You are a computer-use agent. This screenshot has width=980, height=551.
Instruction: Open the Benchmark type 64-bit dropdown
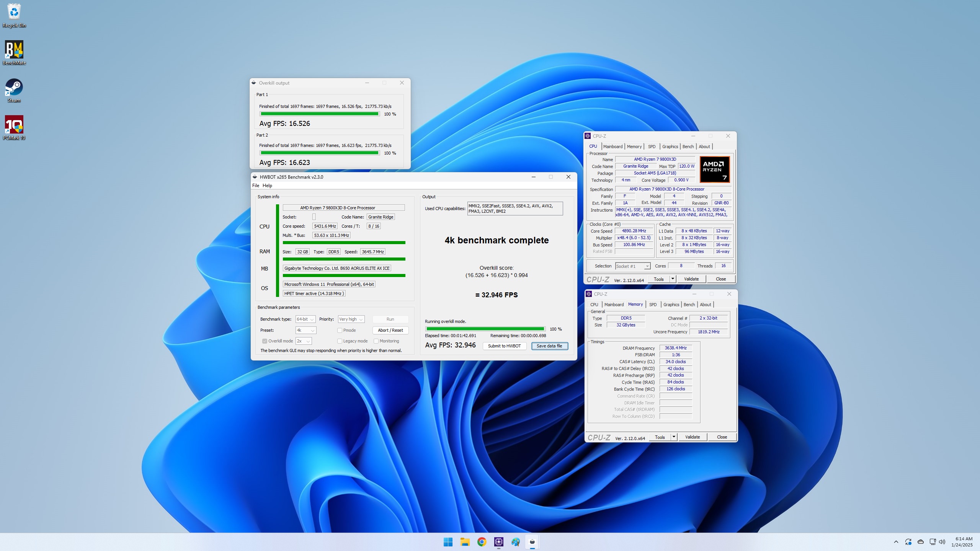305,319
